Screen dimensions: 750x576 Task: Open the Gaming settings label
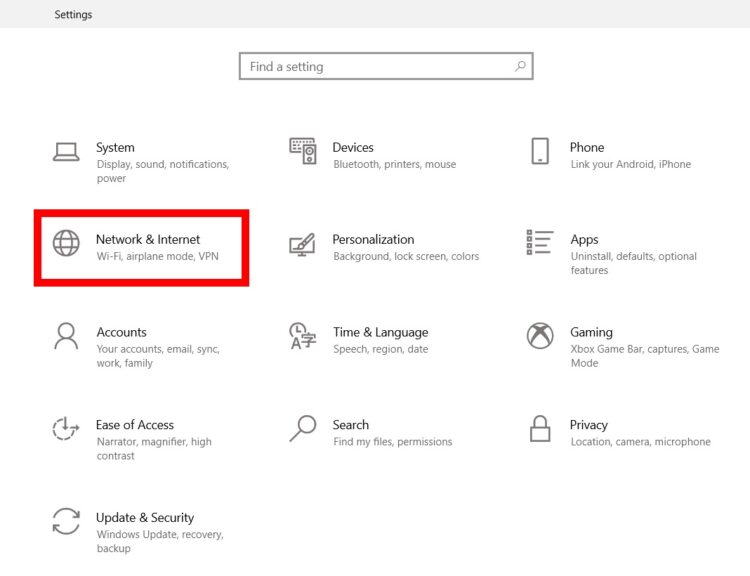click(x=591, y=332)
